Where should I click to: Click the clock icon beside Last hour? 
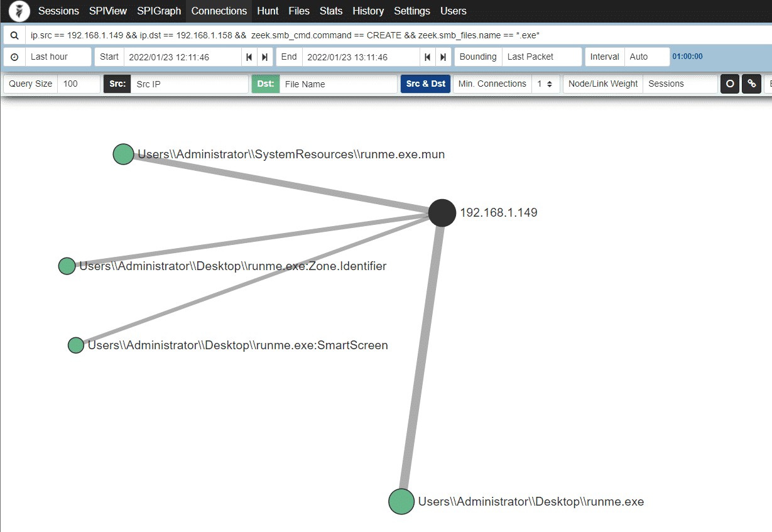click(14, 57)
